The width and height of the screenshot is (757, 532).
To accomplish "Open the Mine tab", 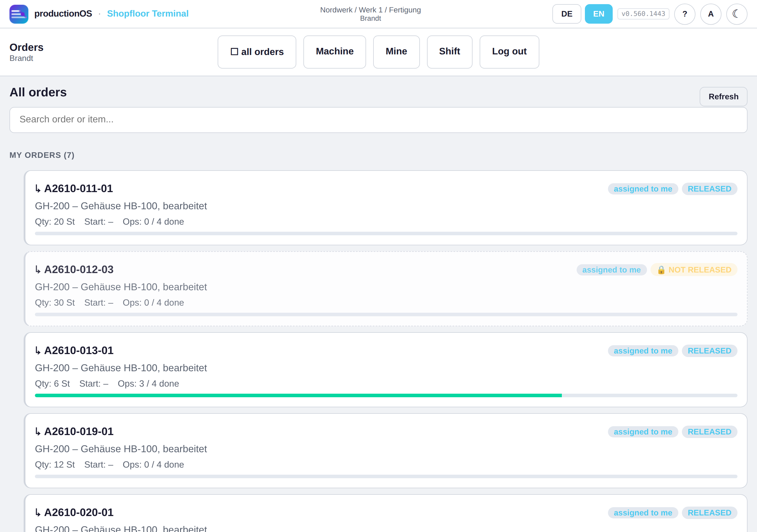I will coord(396,52).
